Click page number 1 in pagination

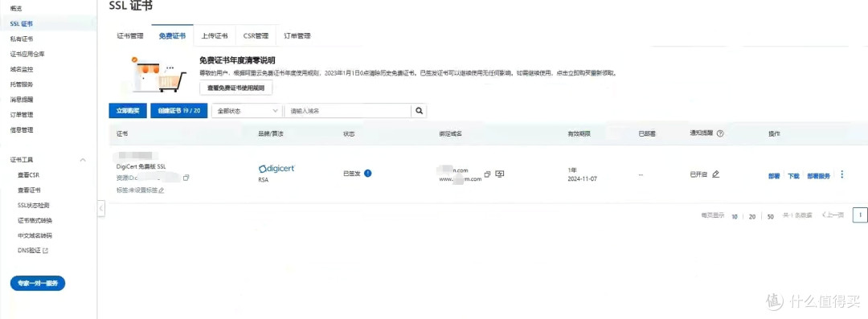click(x=860, y=215)
